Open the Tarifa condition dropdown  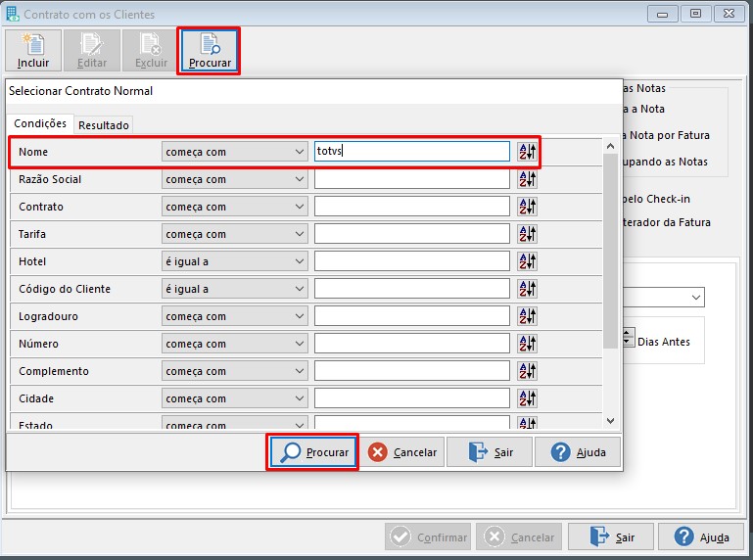tap(235, 234)
